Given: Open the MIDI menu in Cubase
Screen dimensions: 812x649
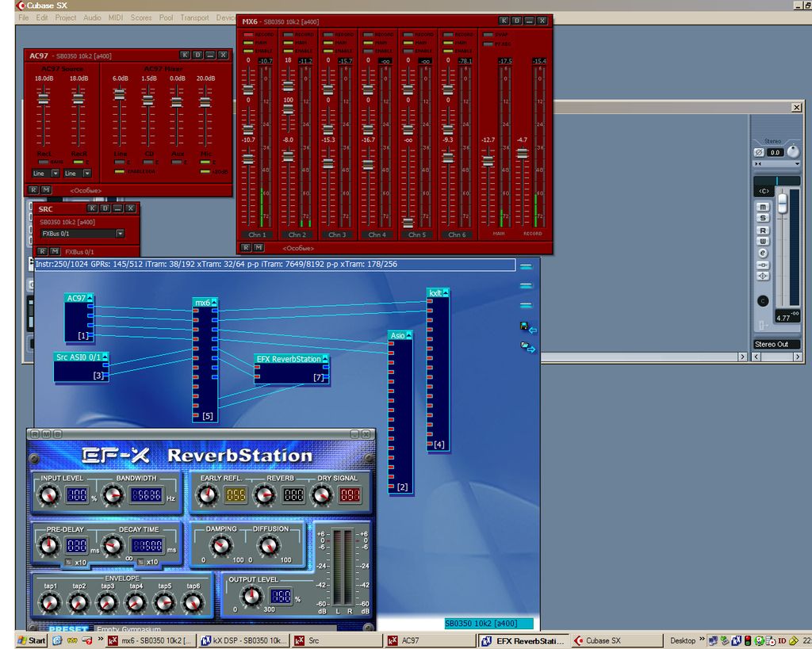Looking at the screenshot, I should coord(116,17).
